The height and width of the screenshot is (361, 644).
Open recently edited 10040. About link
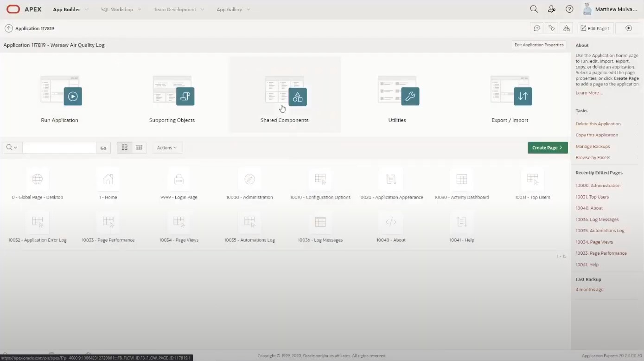[589, 208]
